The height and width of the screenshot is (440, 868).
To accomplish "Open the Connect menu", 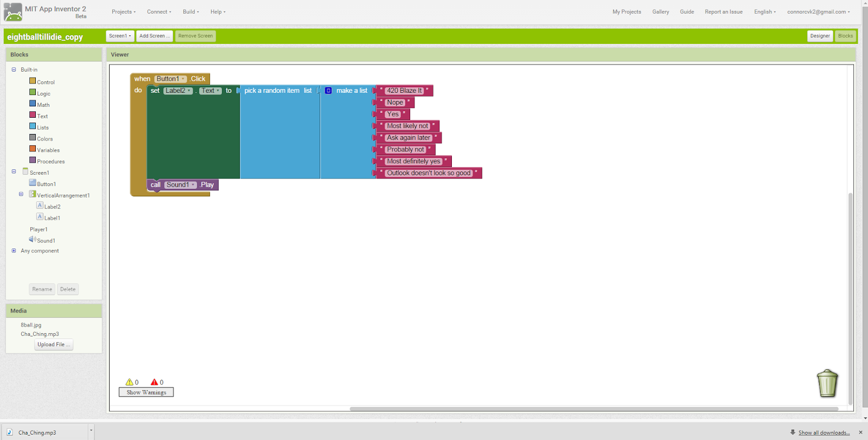I will [x=159, y=12].
